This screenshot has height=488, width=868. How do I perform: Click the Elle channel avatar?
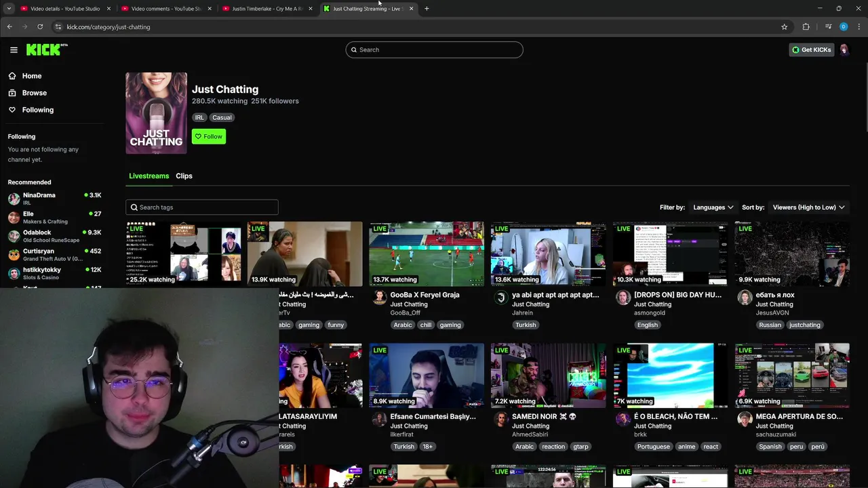tap(14, 218)
